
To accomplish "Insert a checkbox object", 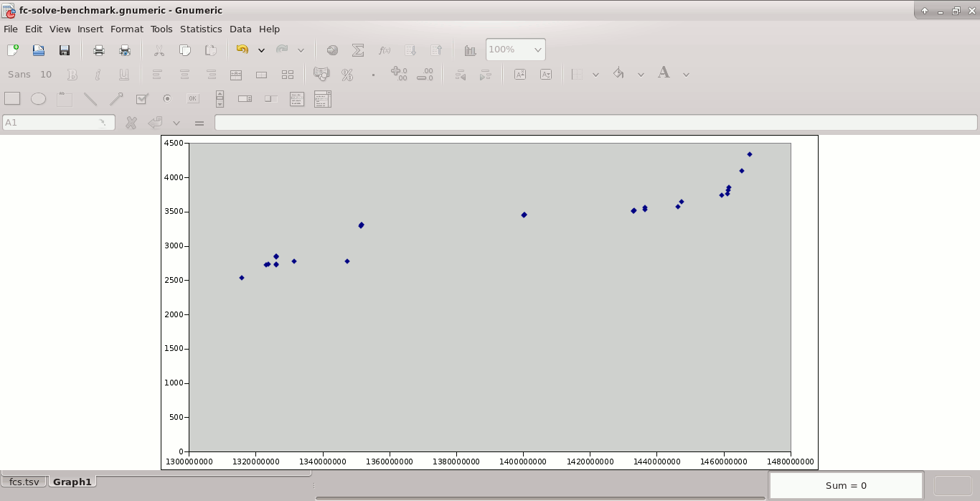I will (x=142, y=99).
